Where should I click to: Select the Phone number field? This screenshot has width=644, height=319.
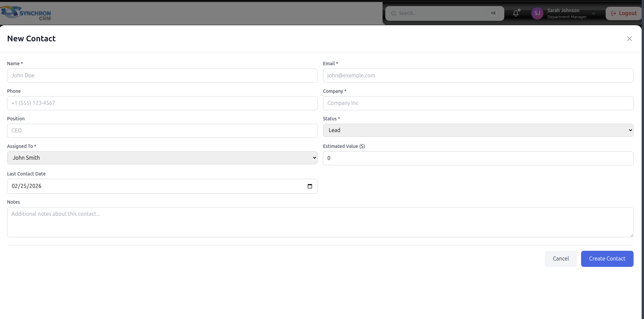162,103
